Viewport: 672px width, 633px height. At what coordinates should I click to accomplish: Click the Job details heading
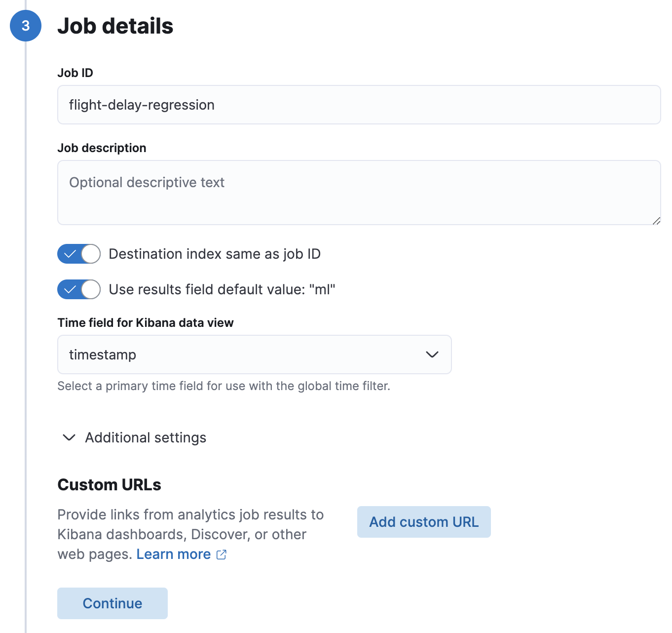coord(115,26)
